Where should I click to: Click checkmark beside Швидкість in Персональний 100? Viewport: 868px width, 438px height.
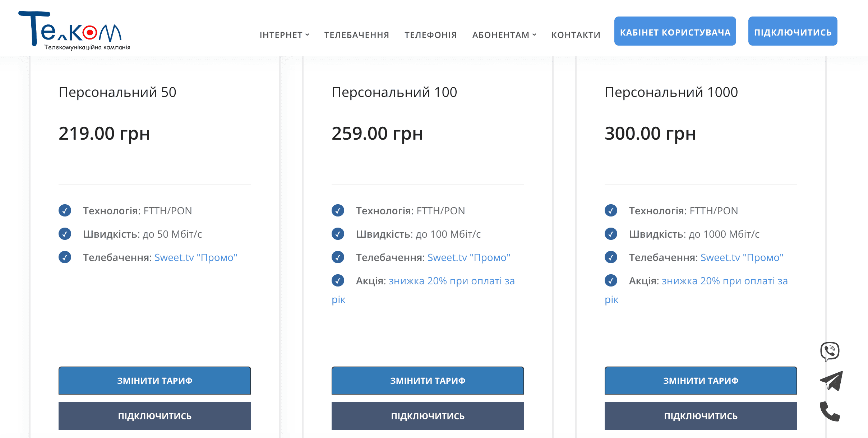point(338,234)
